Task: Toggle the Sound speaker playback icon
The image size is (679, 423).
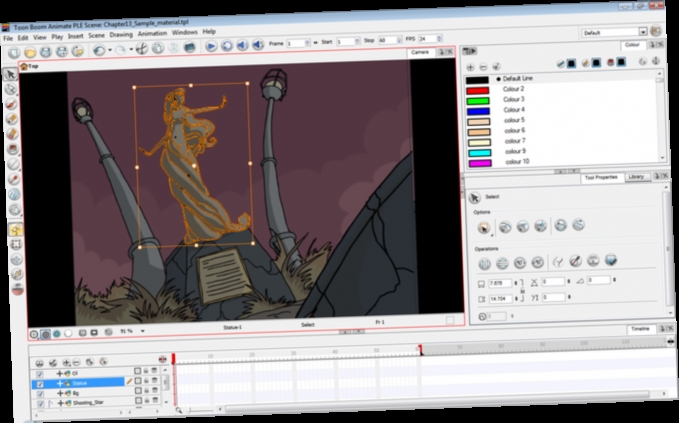Action: pyautogui.click(x=242, y=45)
